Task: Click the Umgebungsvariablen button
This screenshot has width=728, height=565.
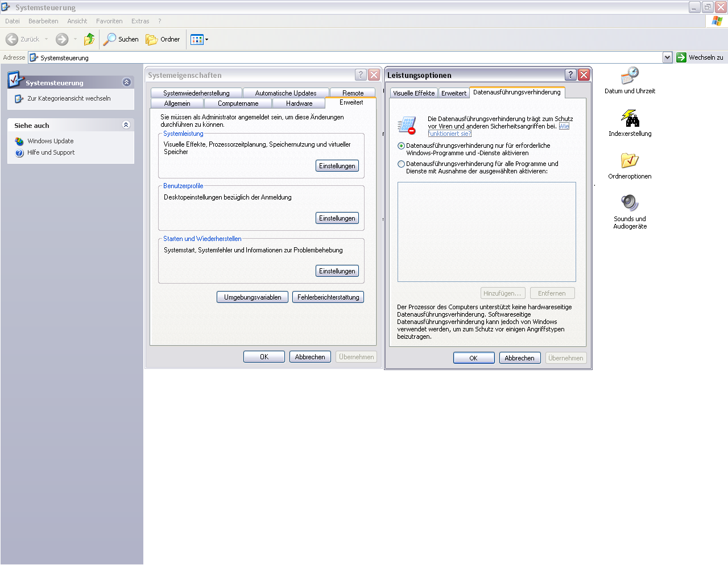Action: point(253,297)
